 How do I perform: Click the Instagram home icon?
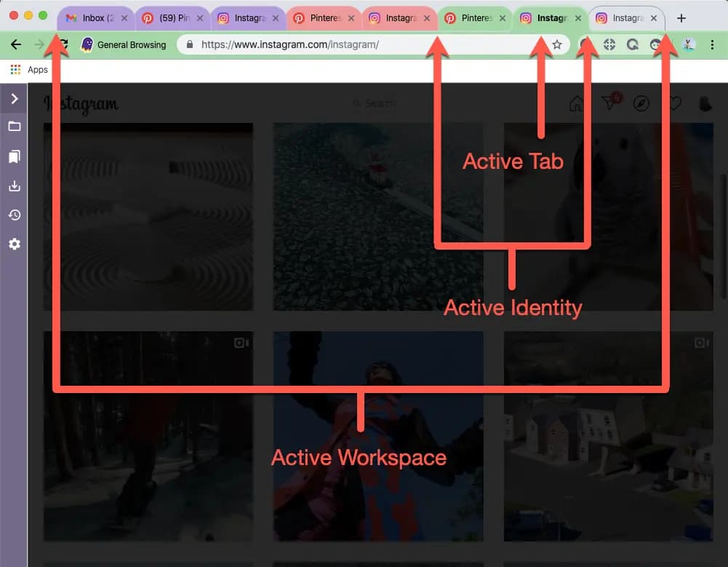[x=575, y=104]
